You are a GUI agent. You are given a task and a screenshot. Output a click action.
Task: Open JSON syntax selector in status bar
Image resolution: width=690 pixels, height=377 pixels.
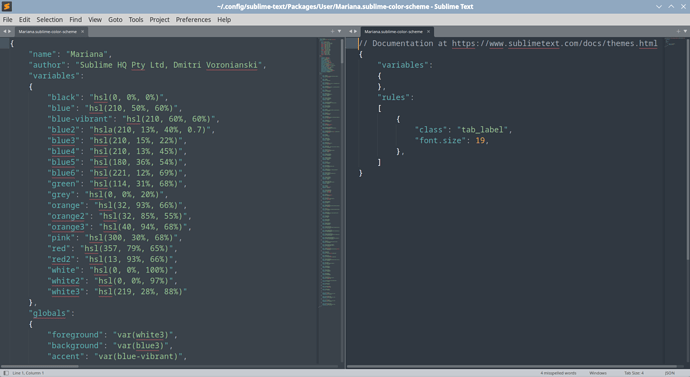coord(669,373)
